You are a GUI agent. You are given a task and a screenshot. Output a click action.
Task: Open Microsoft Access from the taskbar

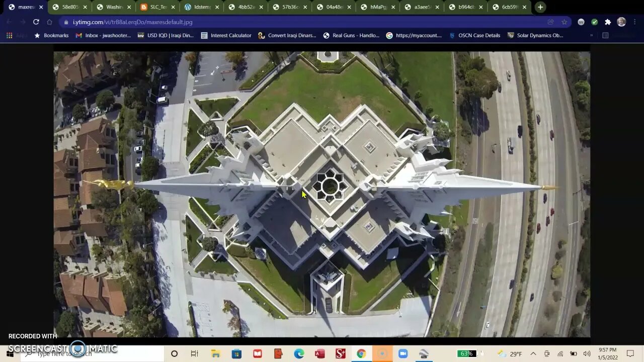(x=319, y=354)
